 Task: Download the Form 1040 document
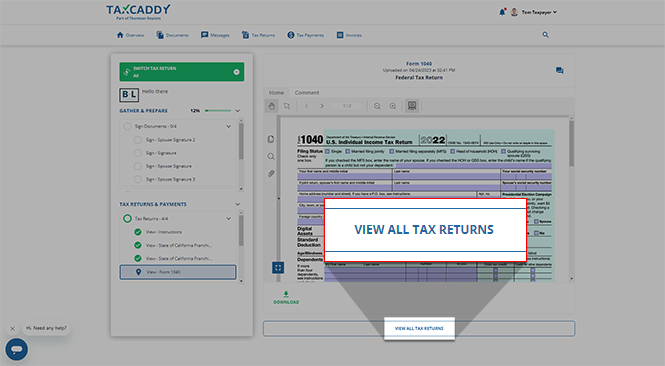point(286,298)
